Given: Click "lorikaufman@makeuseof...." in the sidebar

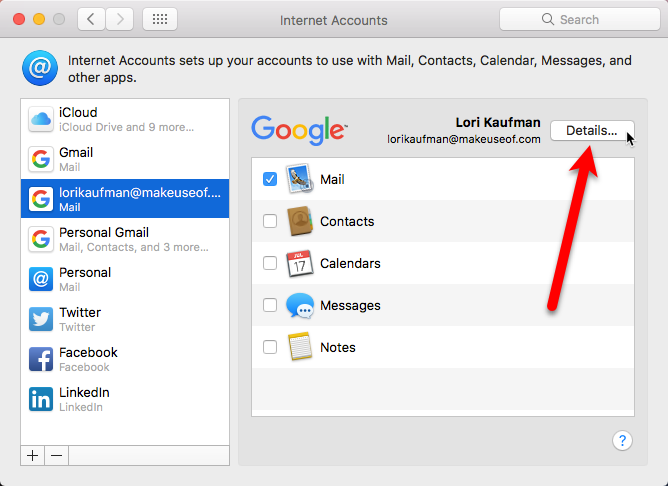Looking at the screenshot, I should [140, 193].
